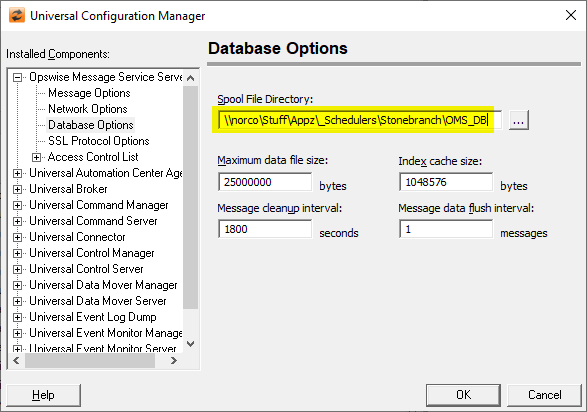Click the tree scroll left arrow

click(x=16, y=360)
